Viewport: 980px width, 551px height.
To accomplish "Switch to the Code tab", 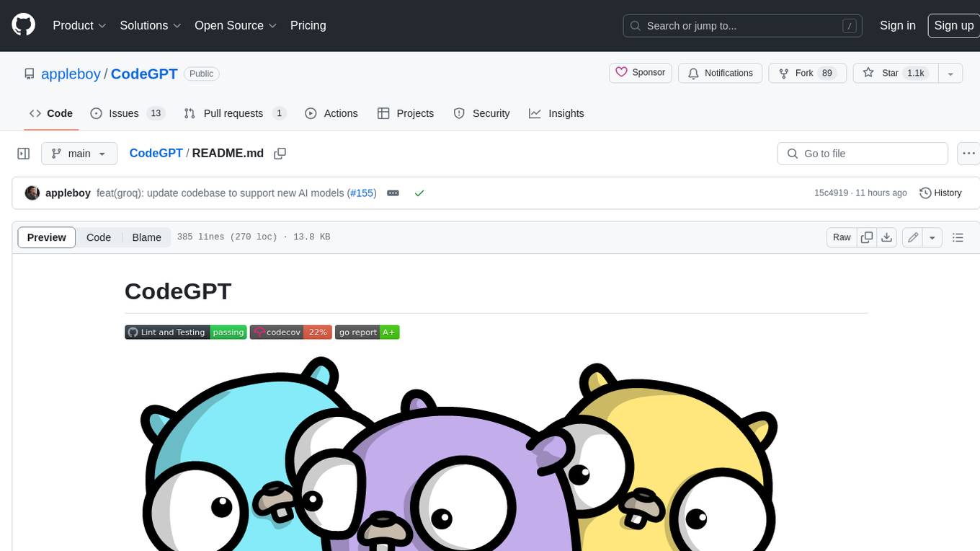I will click(x=51, y=113).
